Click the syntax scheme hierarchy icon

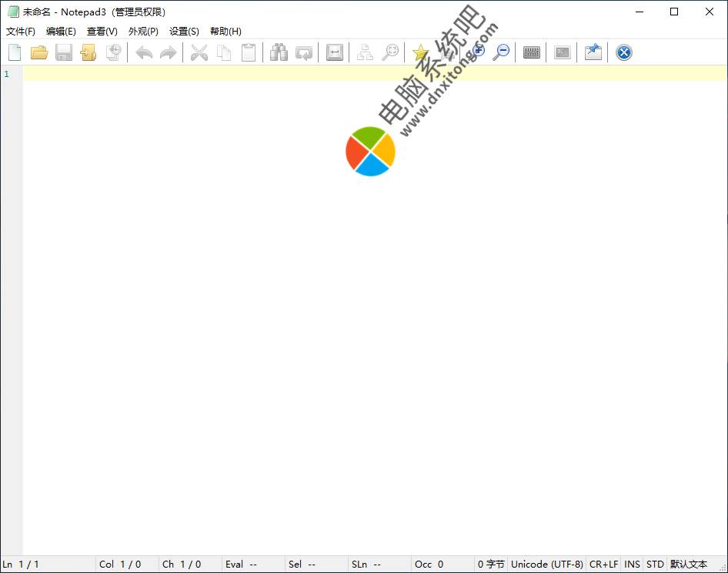(365, 52)
